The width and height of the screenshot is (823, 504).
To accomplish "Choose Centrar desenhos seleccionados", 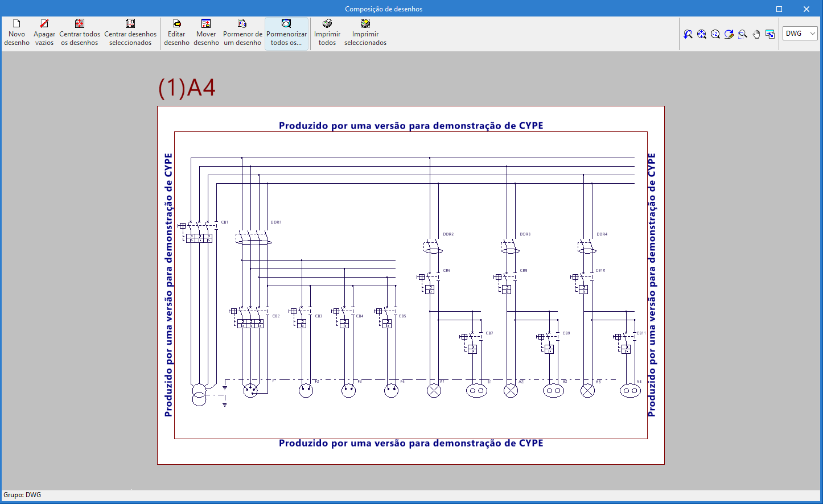I will pos(130,34).
